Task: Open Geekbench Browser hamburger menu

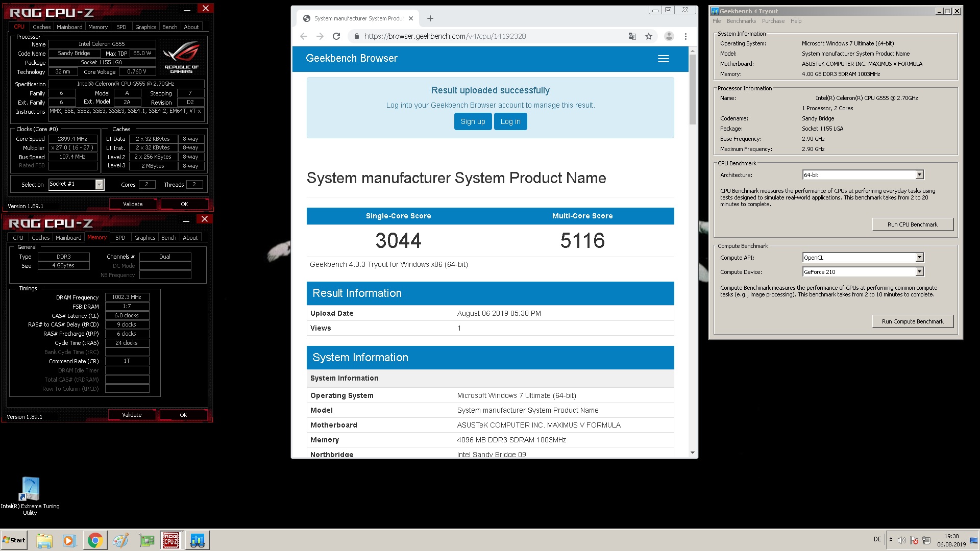Action: 664,59
